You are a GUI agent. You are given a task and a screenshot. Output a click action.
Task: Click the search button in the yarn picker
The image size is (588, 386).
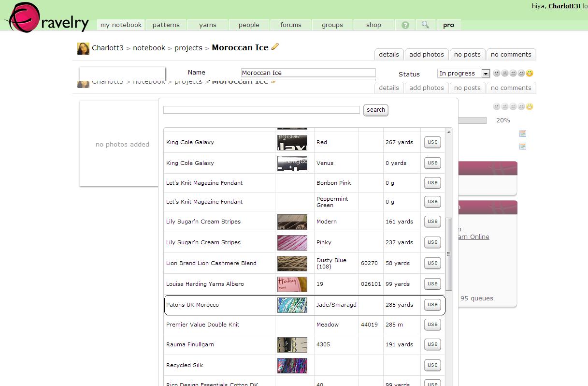click(x=376, y=110)
